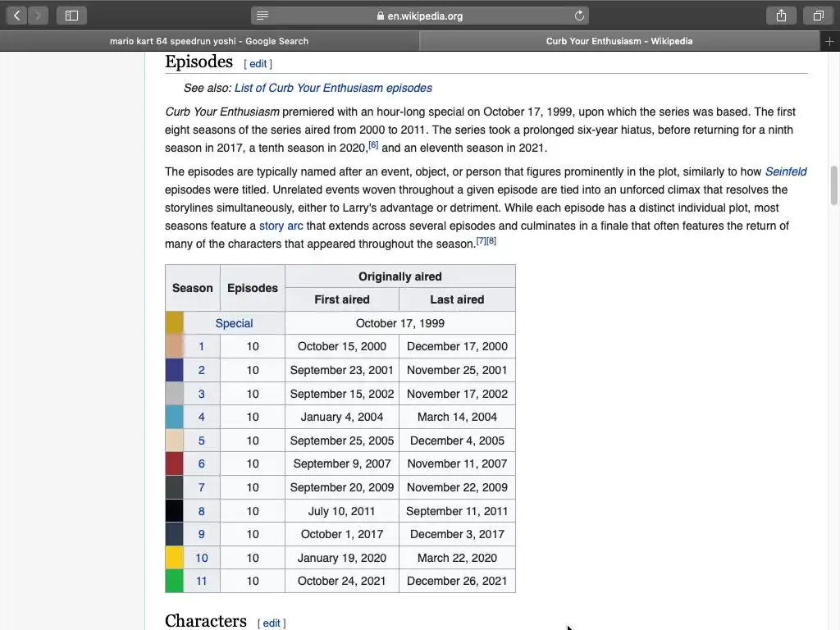Click the Originally aired header

400,276
